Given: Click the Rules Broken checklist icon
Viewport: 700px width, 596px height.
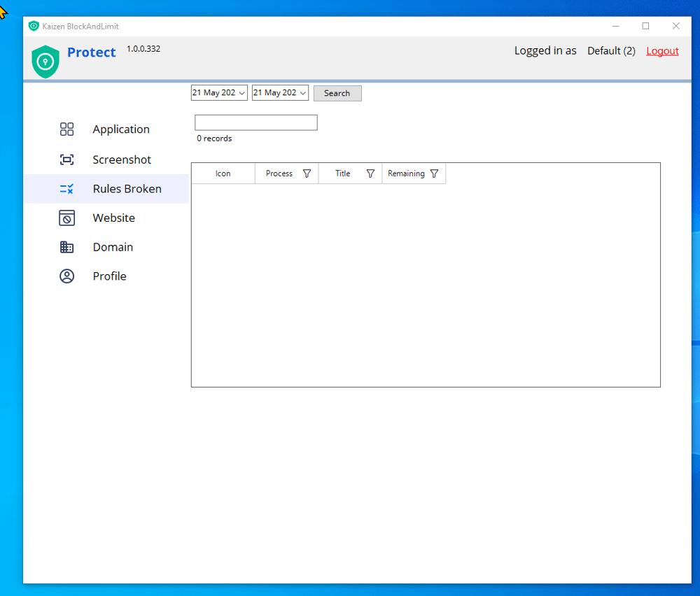Looking at the screenshot, I should pos(66,189).
